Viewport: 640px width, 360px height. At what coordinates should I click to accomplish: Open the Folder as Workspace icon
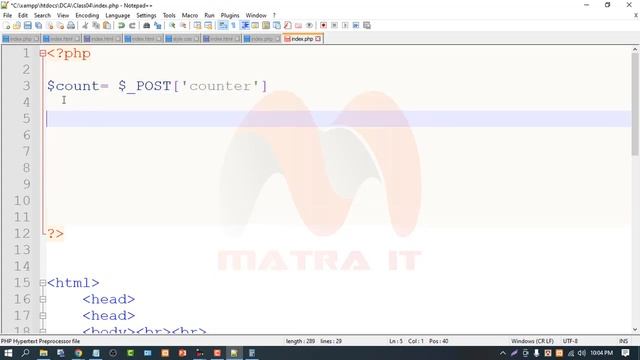[298, 25]
